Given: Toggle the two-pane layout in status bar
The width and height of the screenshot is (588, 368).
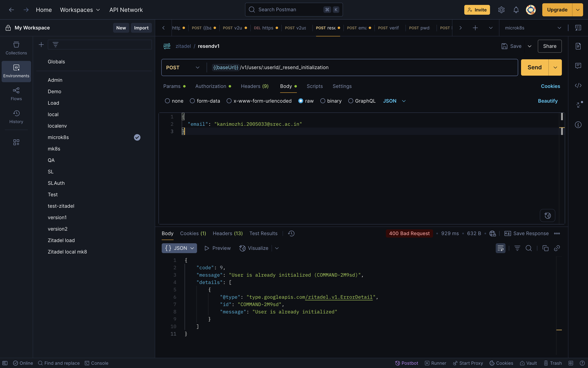Looking at the screenshot, I should click(571, 363).
